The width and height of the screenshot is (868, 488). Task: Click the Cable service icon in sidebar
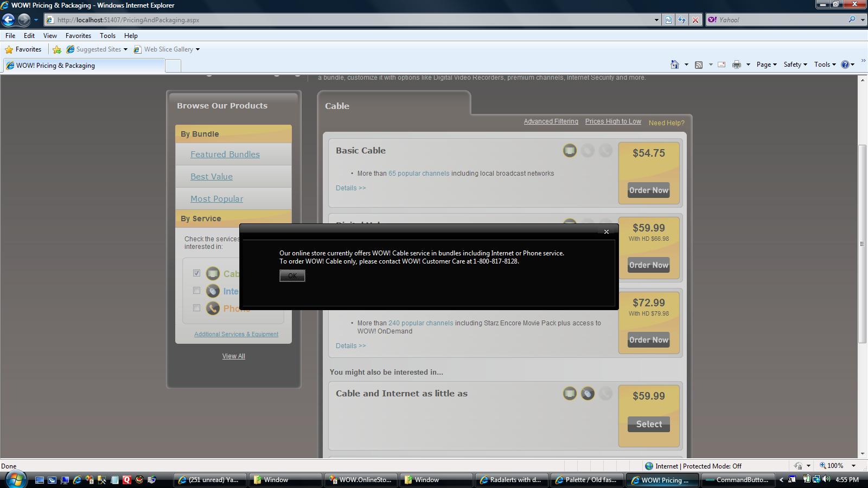pyautogui.click(x=213, y=273)
